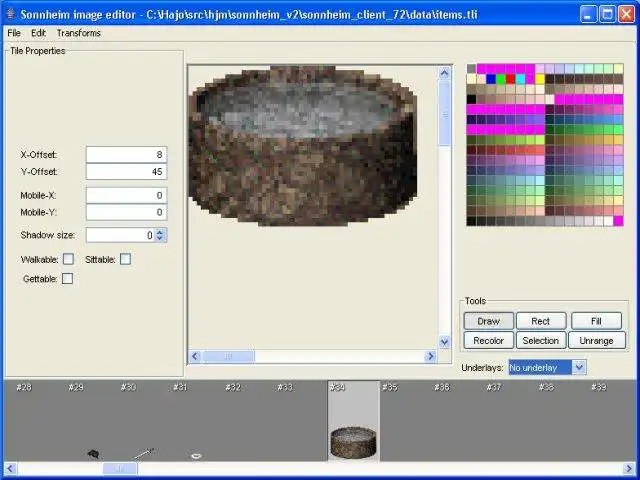The height and width of the screenshot is (480, 640).
Task: Open the Underlays dropdown
Action: (579, 367)
